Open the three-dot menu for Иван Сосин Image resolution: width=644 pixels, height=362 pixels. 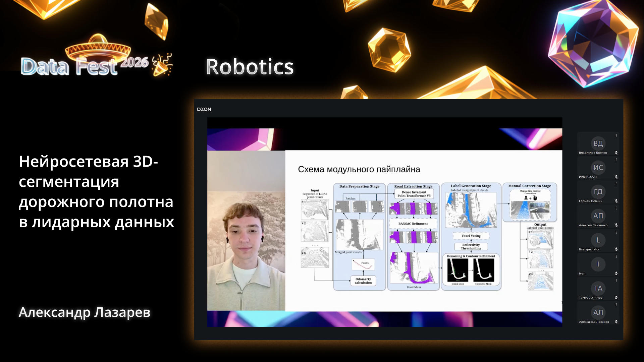click(x=616, y=160)
